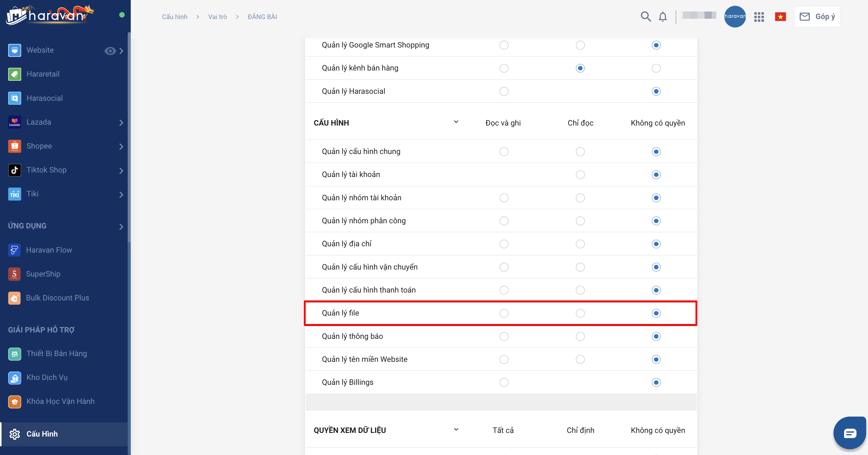Open the search magnifier icon

(x=645, y=17)
